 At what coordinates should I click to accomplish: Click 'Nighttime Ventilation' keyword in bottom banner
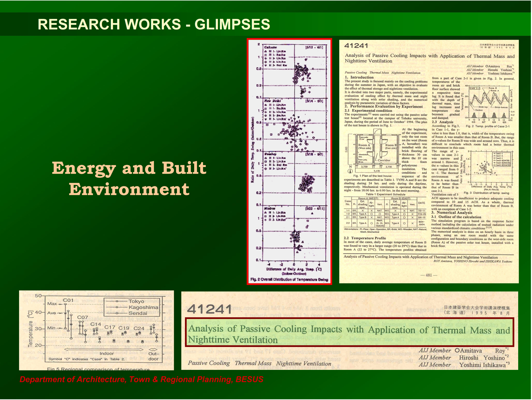point(304,363)
